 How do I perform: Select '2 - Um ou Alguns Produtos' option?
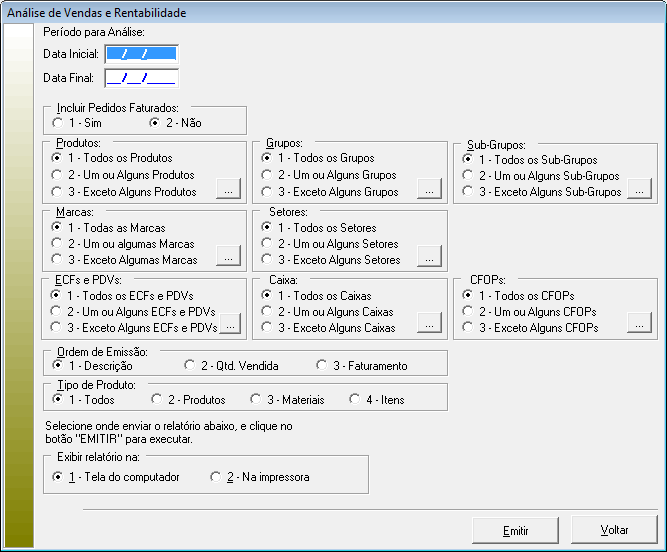pyautogui.click(x=58, y=175)
